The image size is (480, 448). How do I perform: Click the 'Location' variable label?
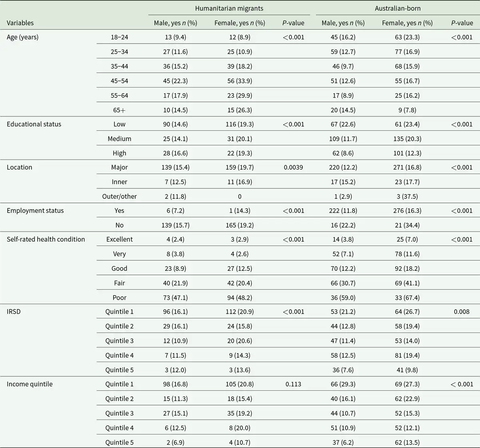pyautogui.click(x=19, y=167)
